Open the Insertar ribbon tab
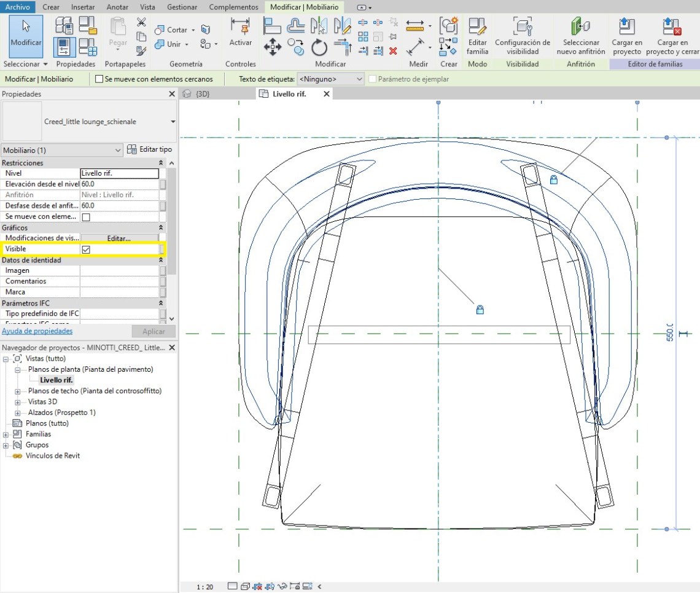Screen dimensions: 700x593 click(x=83, y=7)
